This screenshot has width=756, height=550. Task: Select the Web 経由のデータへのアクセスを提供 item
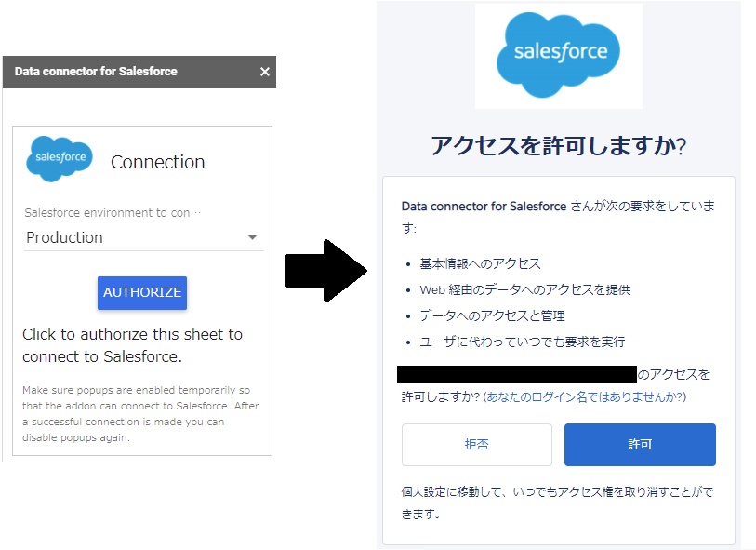(x=524, y=289)
